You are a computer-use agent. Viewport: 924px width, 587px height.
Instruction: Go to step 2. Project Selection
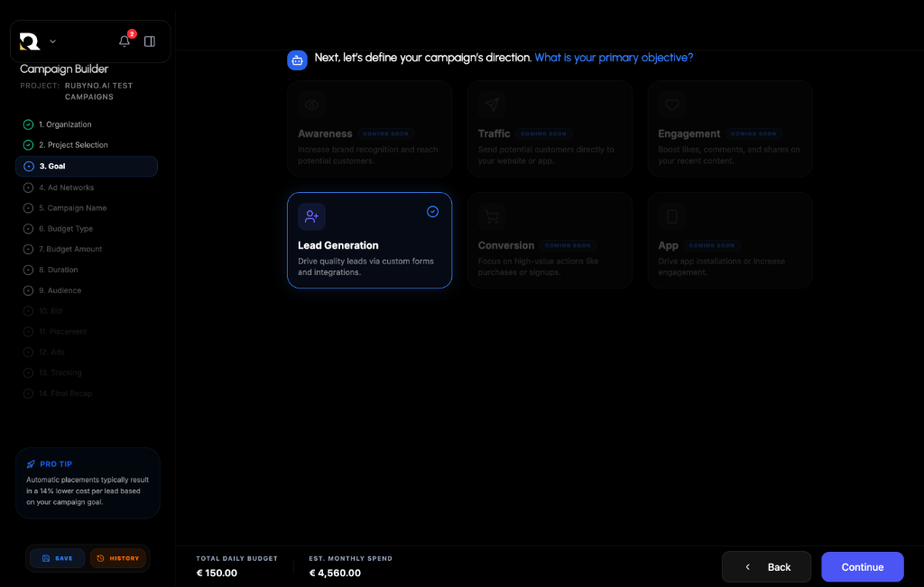click(x=87, y=145)
